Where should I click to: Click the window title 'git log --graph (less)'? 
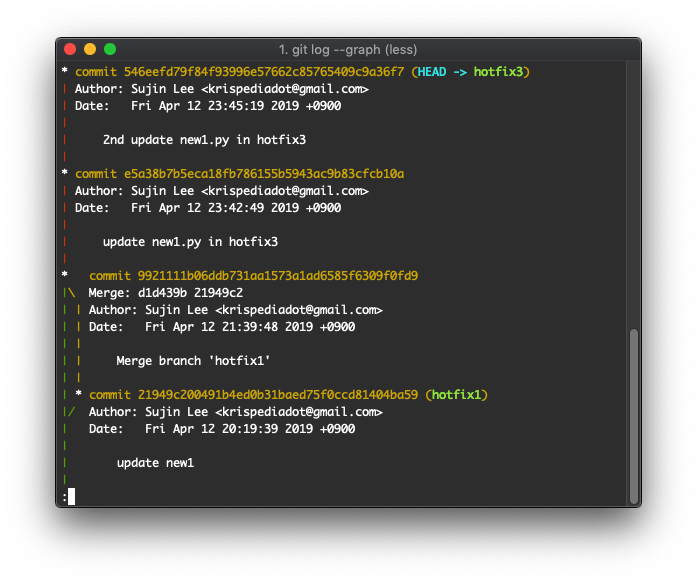(348, 49)
